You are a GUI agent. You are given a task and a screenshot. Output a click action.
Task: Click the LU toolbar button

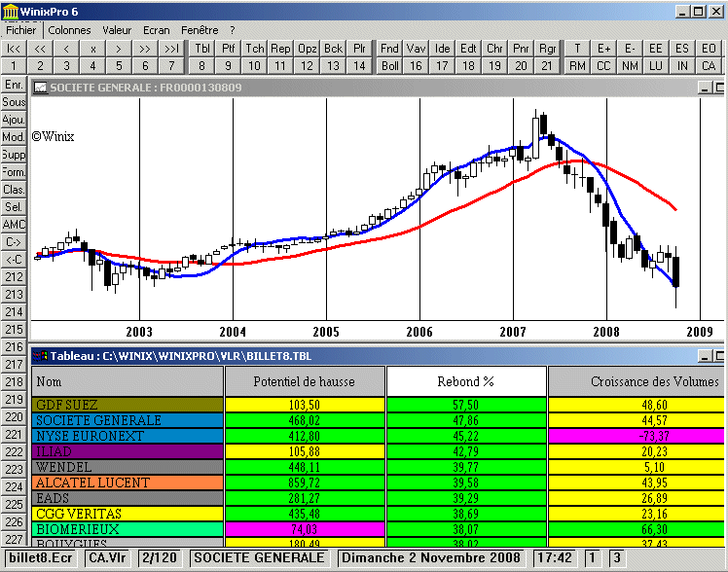click(x=656, y=66)
